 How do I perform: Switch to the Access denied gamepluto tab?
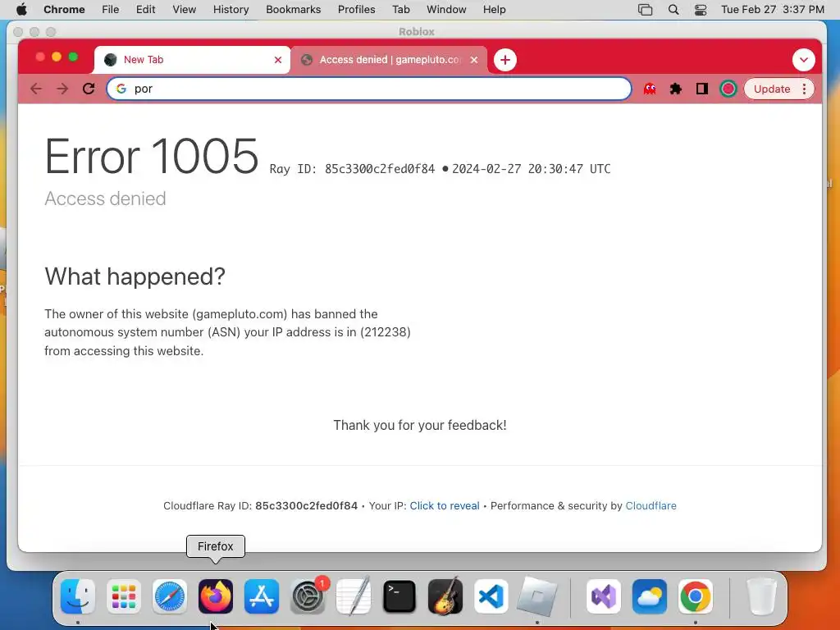tap(389, 60)
